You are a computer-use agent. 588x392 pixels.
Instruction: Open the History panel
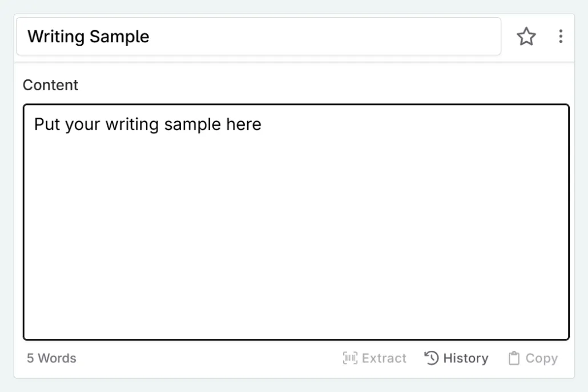[x=456, y=358]
